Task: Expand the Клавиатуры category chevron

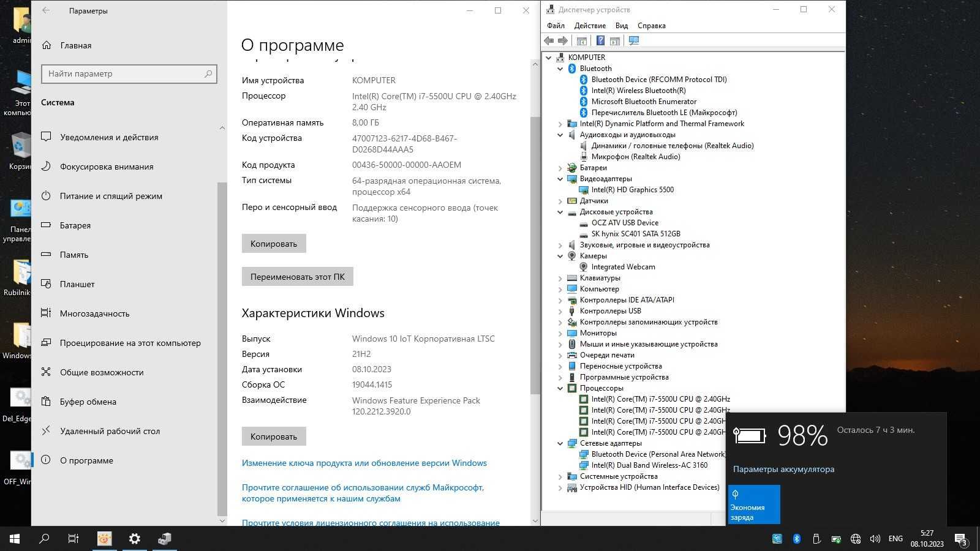Action: [x=560, y=278]
